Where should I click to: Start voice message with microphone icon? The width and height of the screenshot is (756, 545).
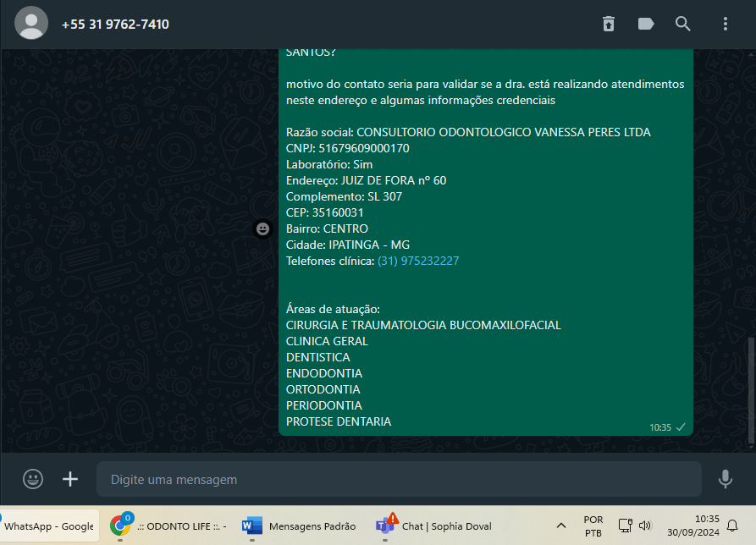726,479
